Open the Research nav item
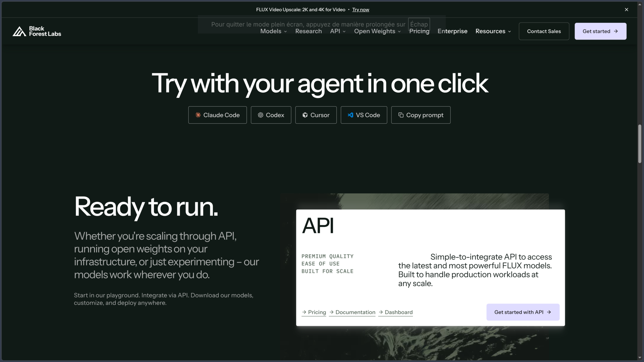This screenshot has width=644, height=362. coord(309,31)
